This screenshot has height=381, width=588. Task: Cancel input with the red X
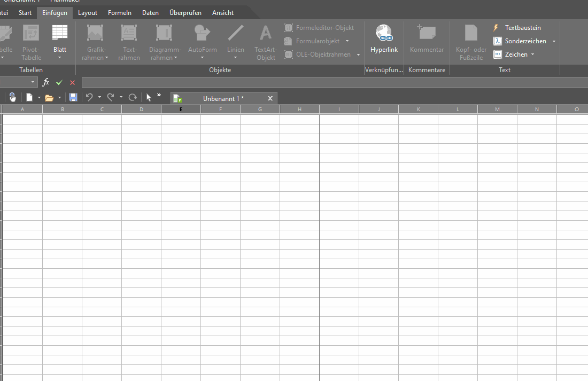[72, 82]
